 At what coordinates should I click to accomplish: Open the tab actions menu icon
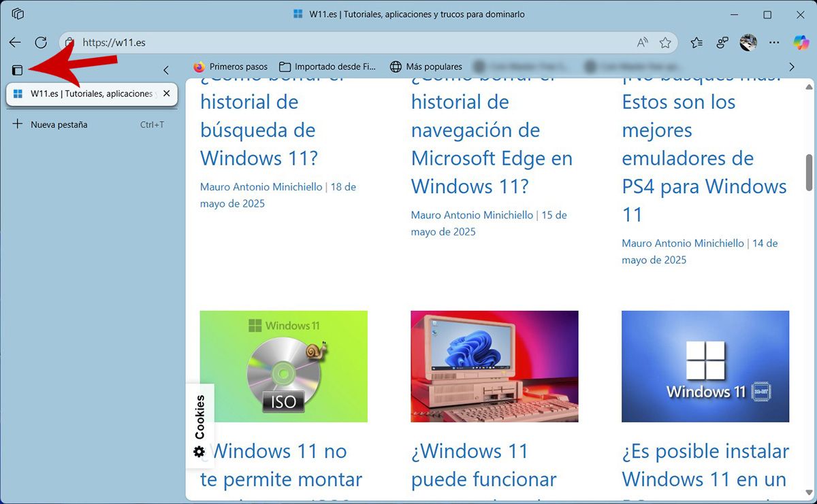coord(18,70)
